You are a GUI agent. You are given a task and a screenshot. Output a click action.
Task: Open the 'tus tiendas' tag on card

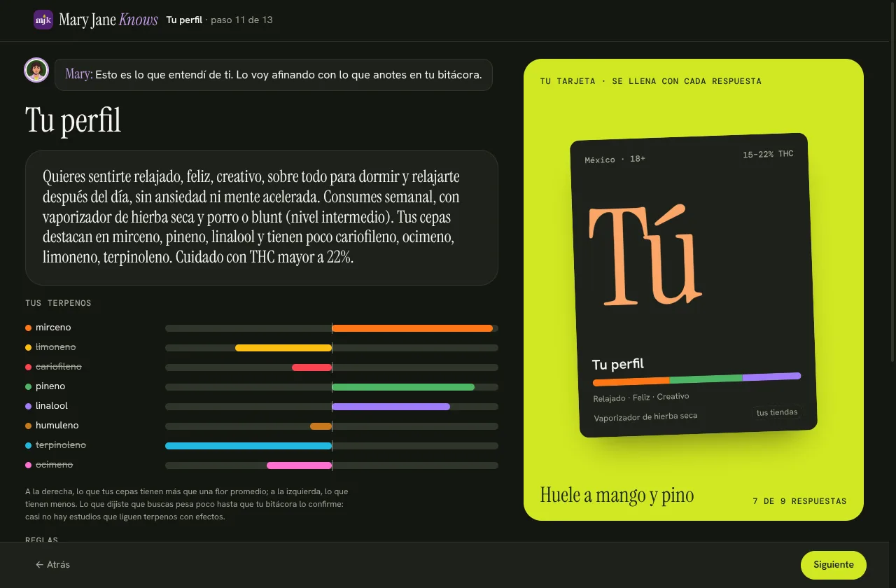click(x=777, y=412)
